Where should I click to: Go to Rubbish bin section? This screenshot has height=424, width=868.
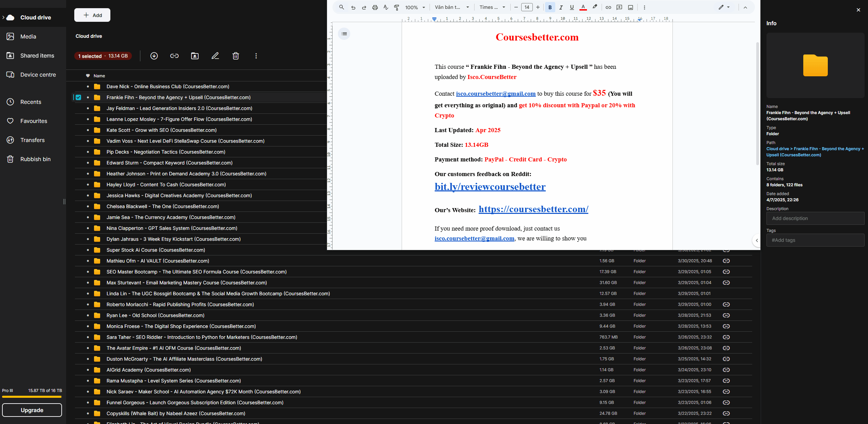tap(35, 159)
